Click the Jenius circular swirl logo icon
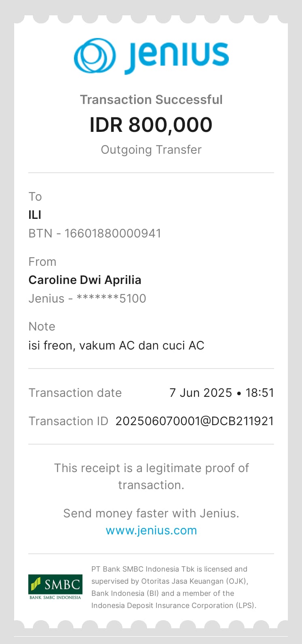This screenshot has height=644, width=302. point(95,55)
